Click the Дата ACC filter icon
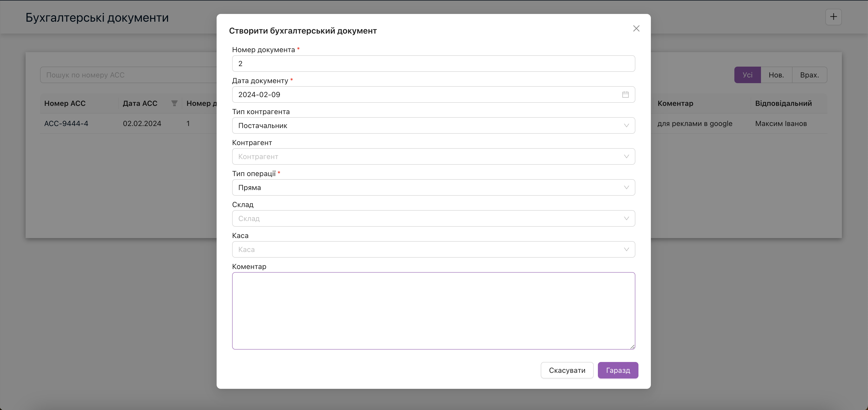This screenshot has width=868, height=410. (174, 103)
